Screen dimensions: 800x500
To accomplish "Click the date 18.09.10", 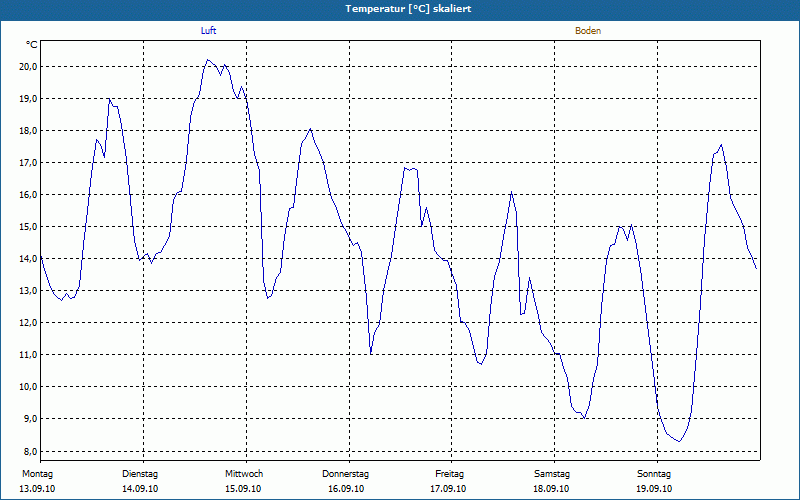I will (551, 489).
